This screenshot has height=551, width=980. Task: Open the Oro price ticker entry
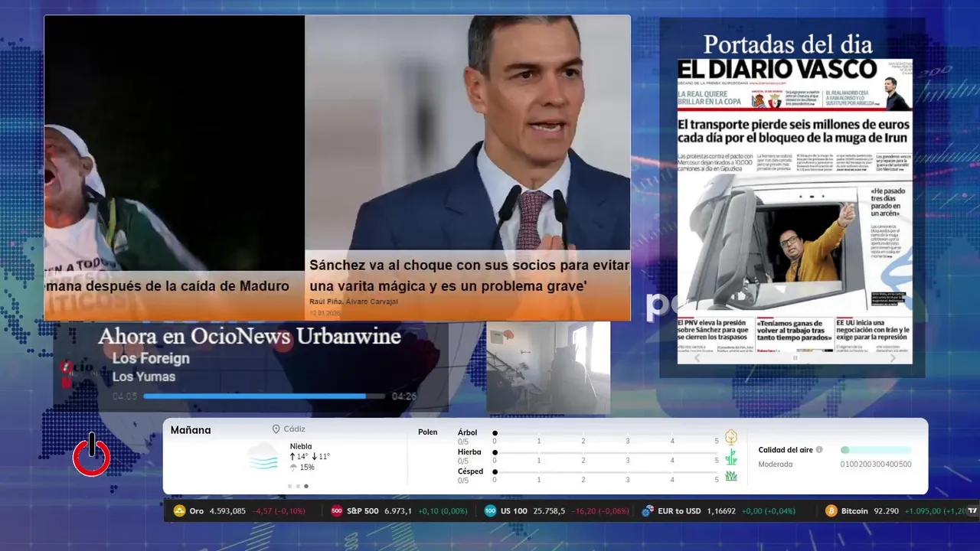240,510
